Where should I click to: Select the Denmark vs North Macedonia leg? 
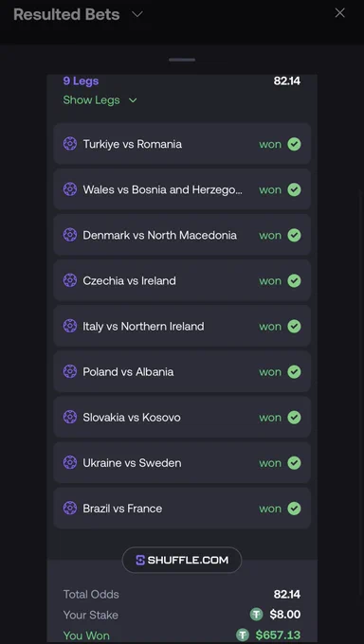coord(182,235)
